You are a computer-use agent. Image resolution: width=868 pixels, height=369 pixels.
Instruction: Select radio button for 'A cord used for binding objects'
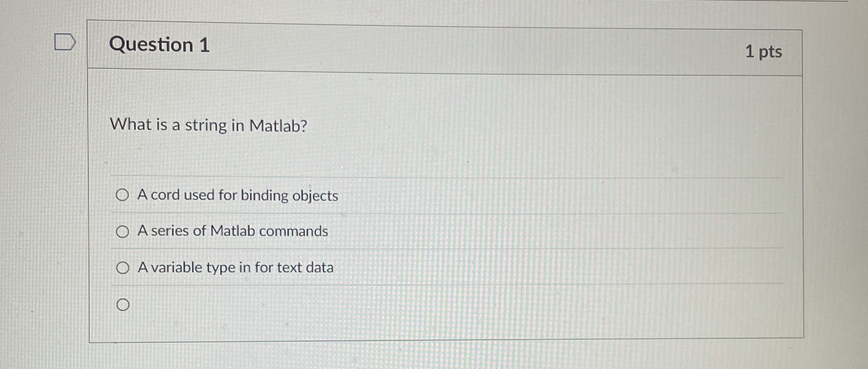122,196
